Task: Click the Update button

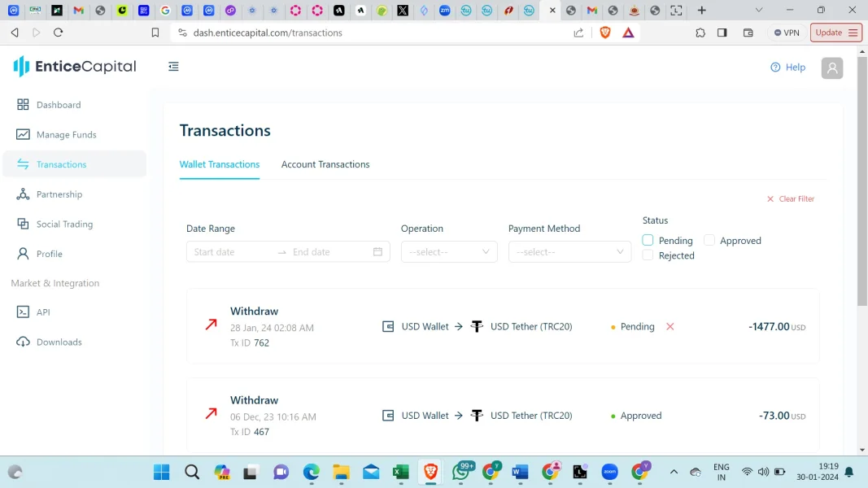Action: 836,33
